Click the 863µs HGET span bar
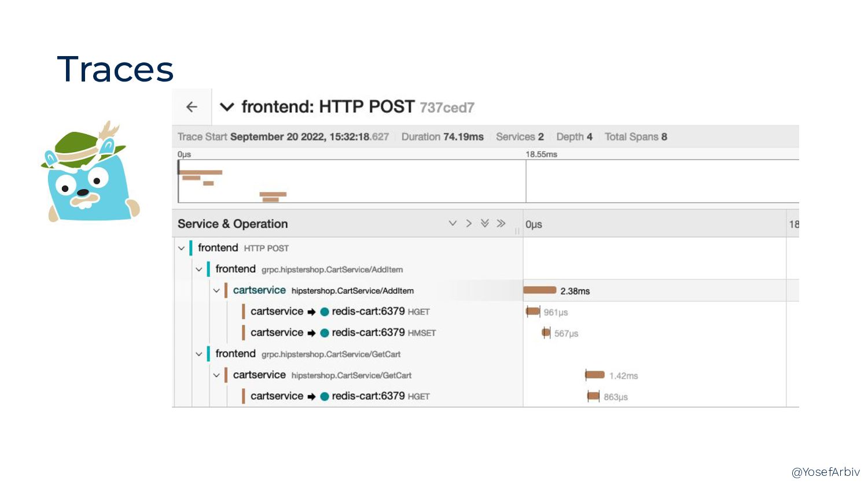This screenshot has width=868, height=488. (x=593, y=396)
